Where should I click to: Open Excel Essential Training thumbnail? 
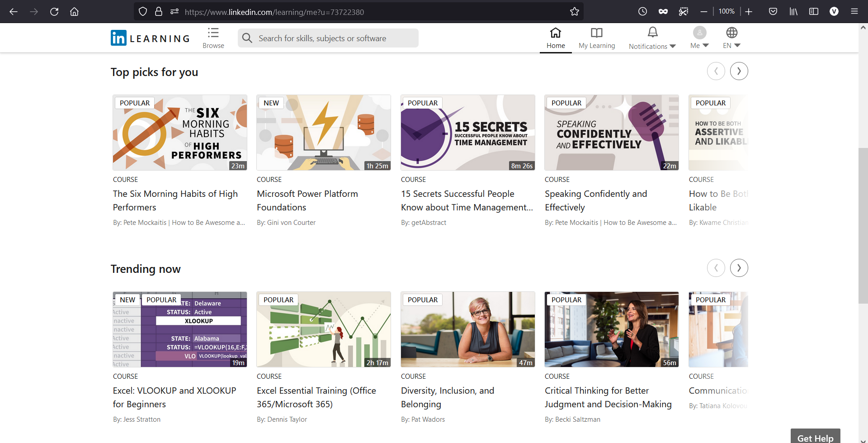click(x=324, y=329)
